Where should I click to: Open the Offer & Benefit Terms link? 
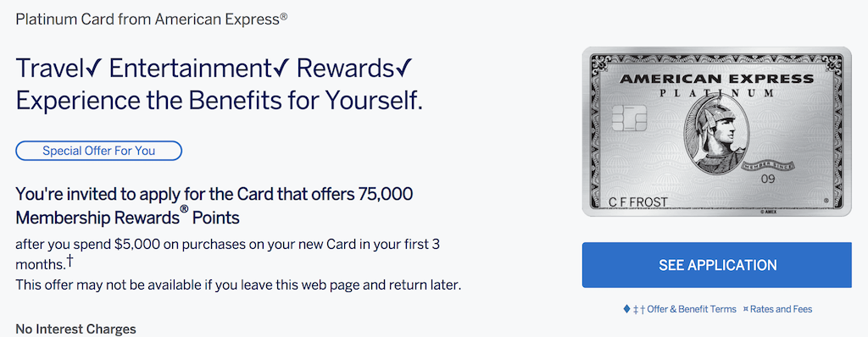pos(692,309)
